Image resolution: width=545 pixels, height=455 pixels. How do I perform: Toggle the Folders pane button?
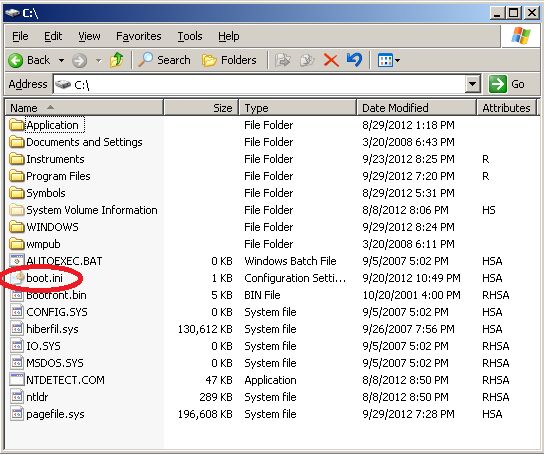[229, 60]
